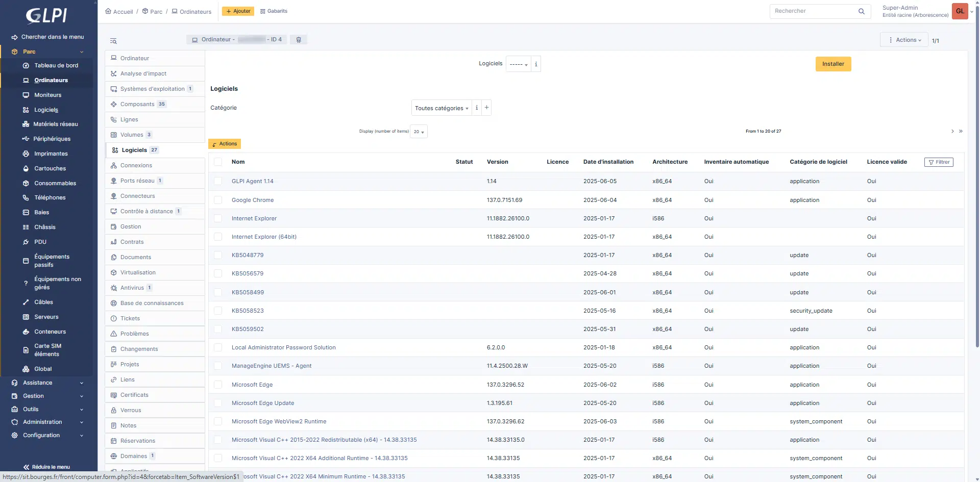Check the GLPI Agent 1.14 row checkbox
This screenshot has height=482, width=980.
(218, 181)
